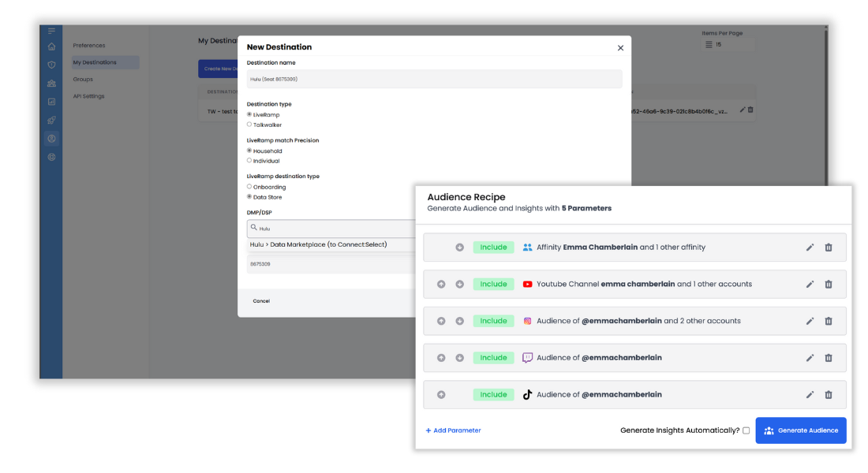Focus the Destination name field
The image size is (868, 473).
pos(434,79)
